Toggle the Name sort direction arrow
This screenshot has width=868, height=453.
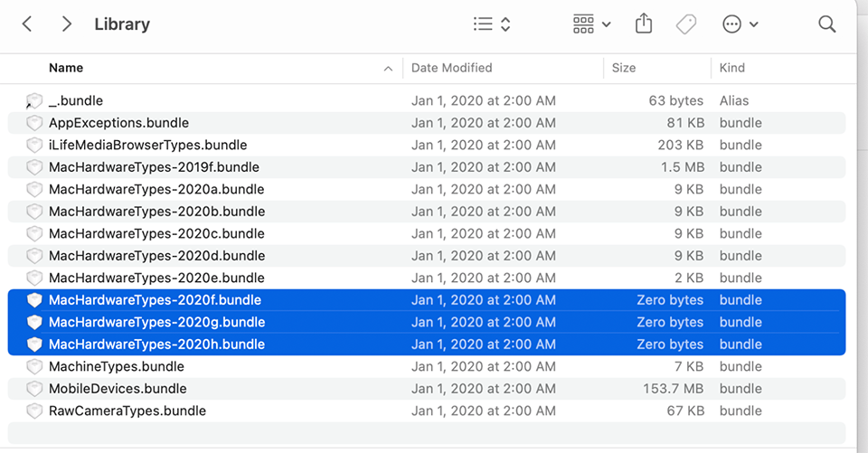pos(388,69)
